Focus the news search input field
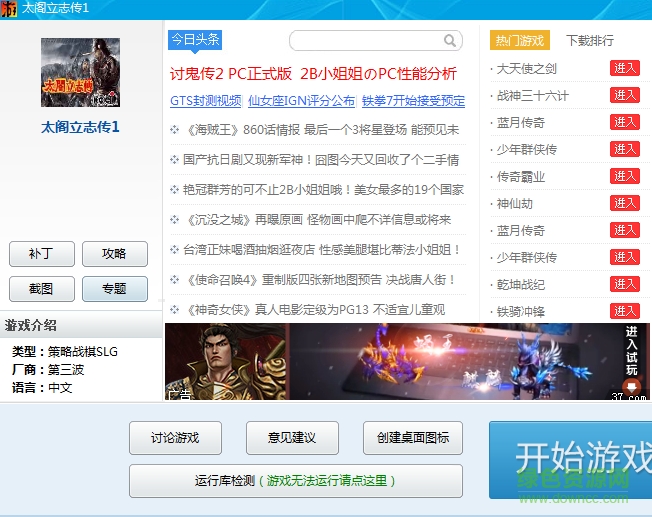Image resolution: width=652 pixels, height=517 pixels. (375, 40)
